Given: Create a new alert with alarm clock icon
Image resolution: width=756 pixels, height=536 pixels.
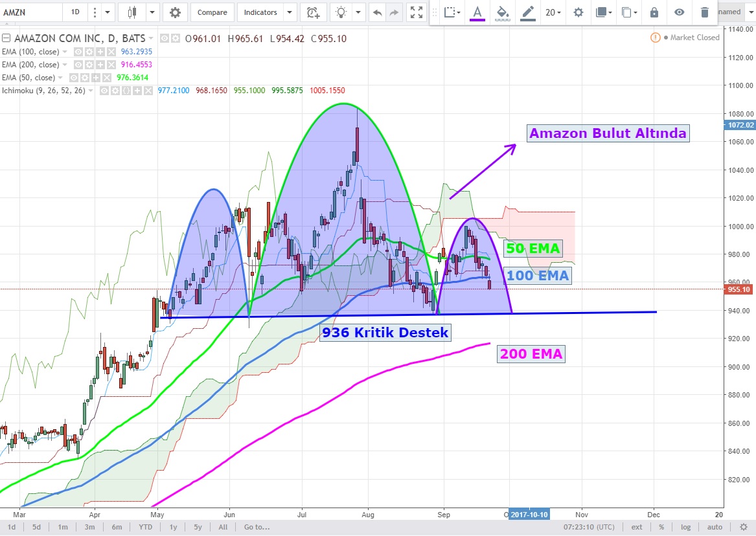Looking at the screenshot, I should tap(313, 12).
